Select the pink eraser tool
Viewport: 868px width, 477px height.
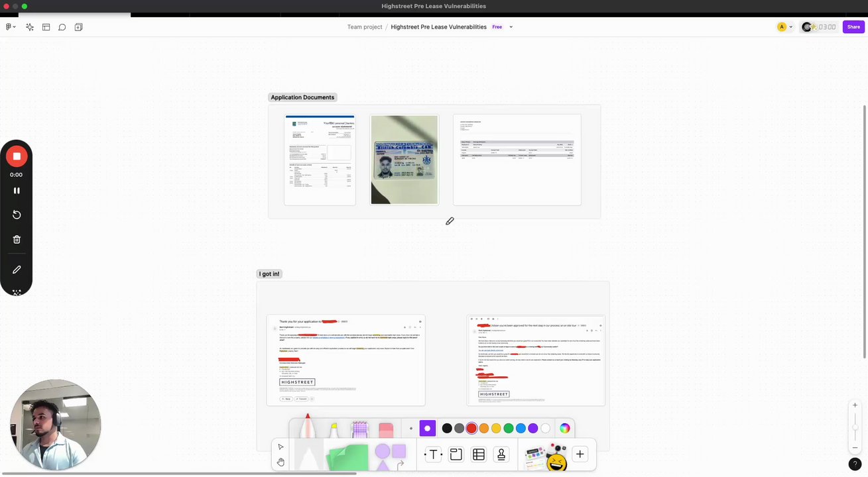(386, 429)
